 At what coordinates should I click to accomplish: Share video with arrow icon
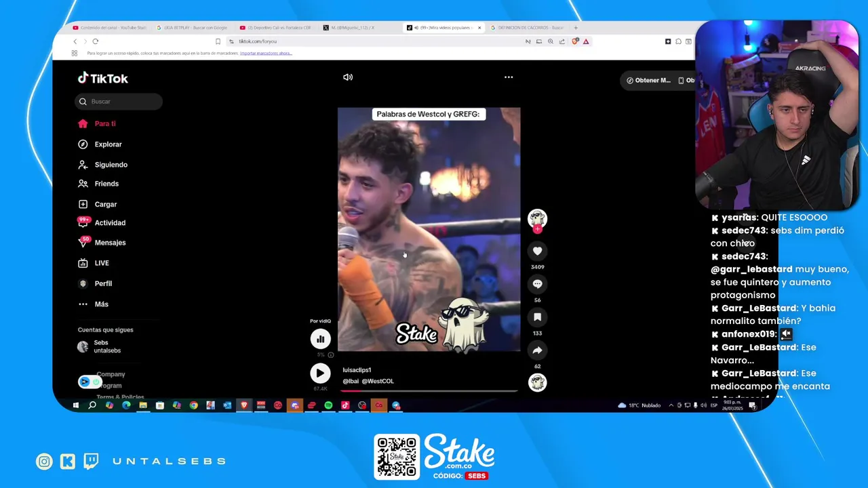537,350
